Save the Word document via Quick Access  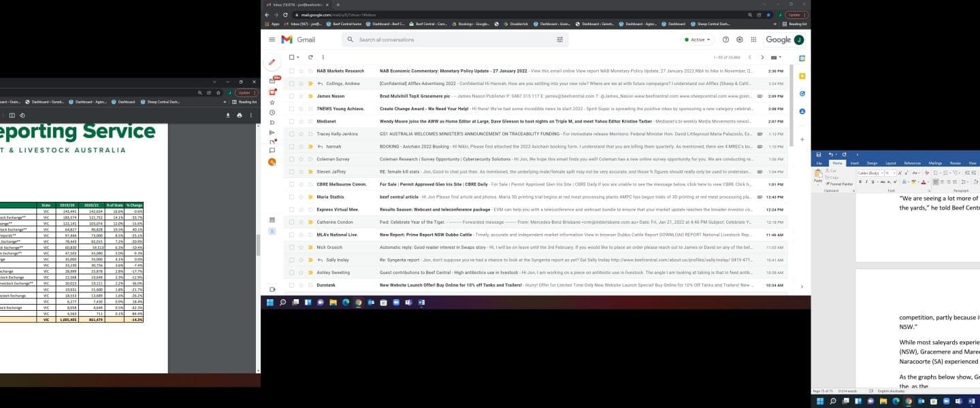(819, 154)
